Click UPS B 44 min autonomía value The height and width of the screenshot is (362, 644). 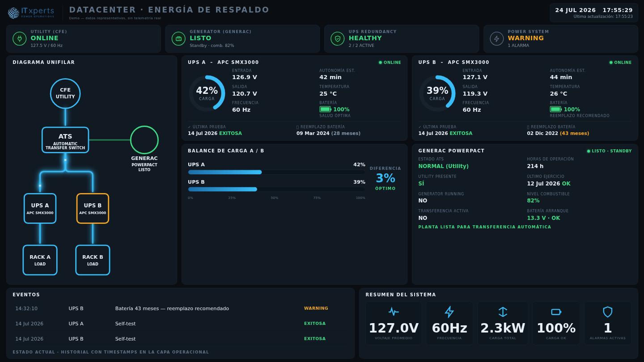point(561,77)
